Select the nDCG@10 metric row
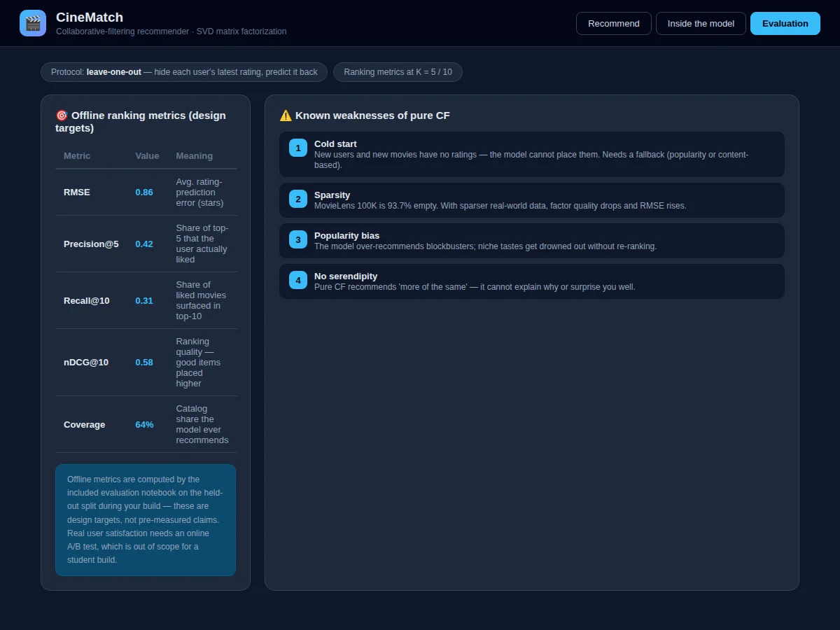Screen dimensions: 840x630 pos(146,363)
